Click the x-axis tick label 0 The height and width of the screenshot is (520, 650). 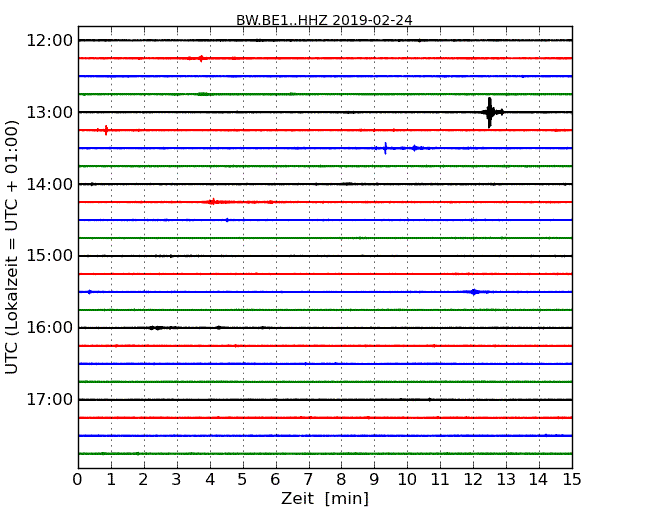tap(78, 480)
